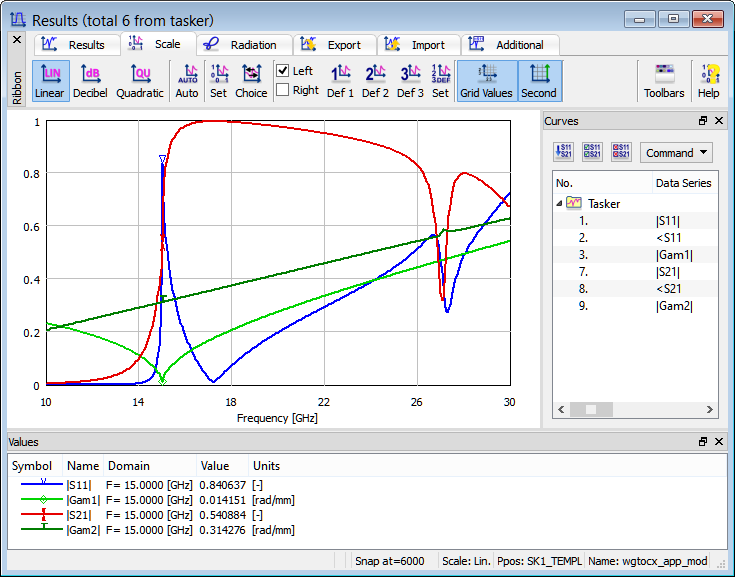Collapse the Tasker tree node
Screen dimensions: 735x577
[x=559, y=203]
